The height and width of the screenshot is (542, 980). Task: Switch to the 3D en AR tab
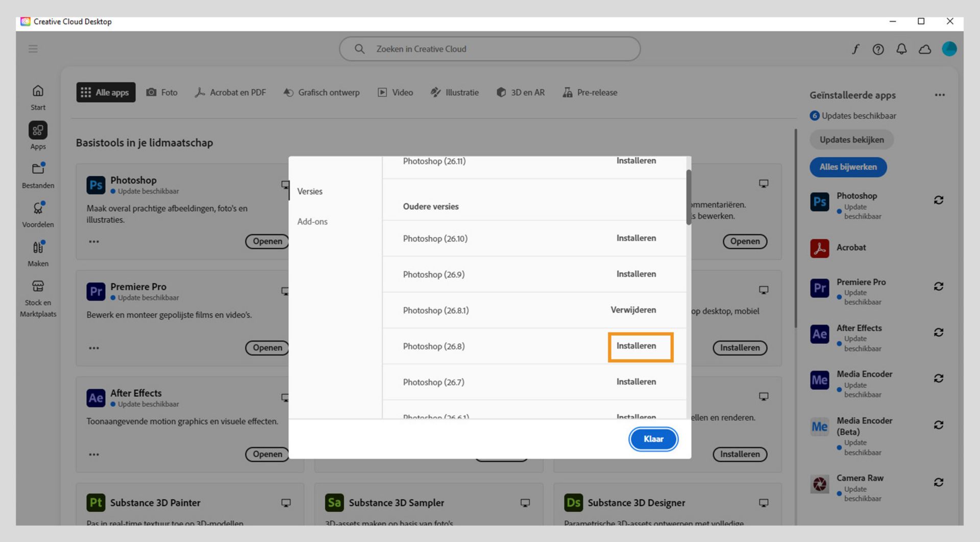pyautogui.click(x=521, y=92)
